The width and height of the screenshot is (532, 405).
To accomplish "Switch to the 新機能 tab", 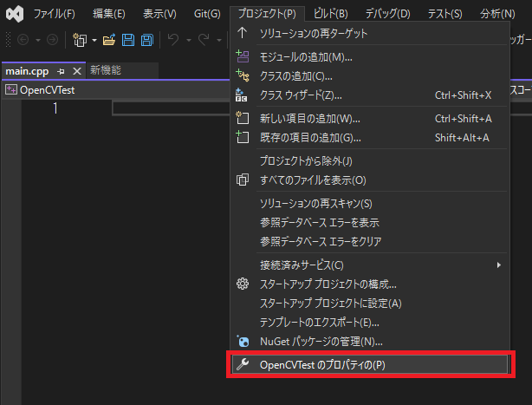I will (106, 71).
